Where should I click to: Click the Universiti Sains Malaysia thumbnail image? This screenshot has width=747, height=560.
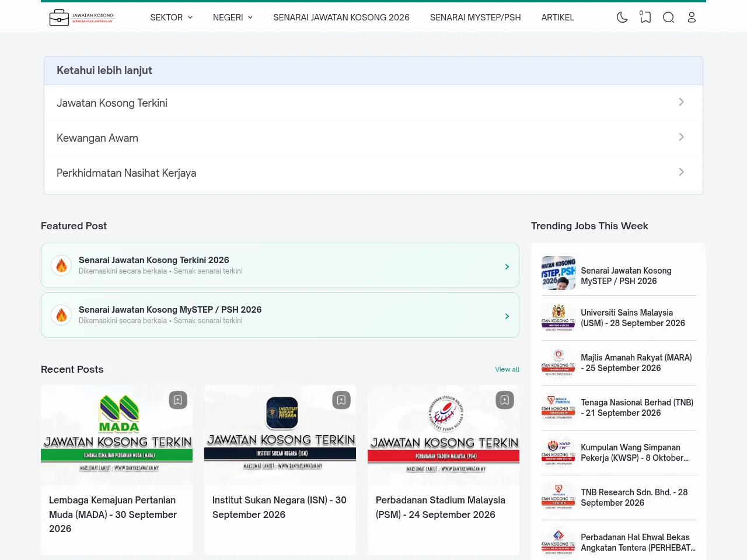(558, 318)
